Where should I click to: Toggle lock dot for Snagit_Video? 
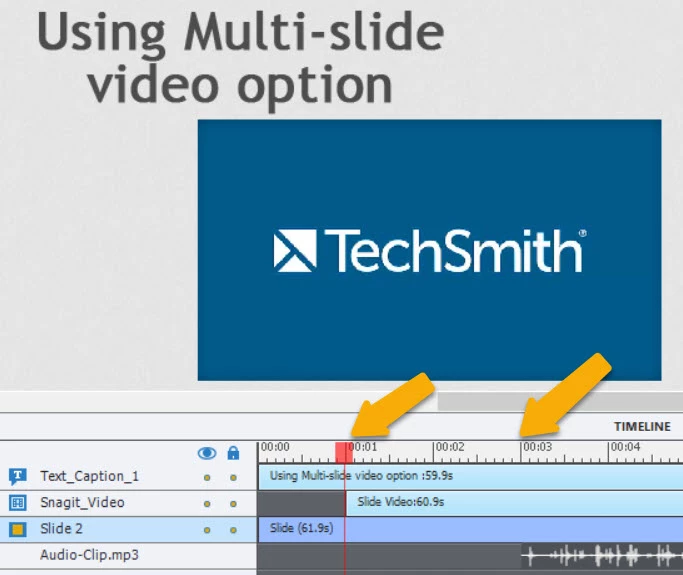pos(233,504)
